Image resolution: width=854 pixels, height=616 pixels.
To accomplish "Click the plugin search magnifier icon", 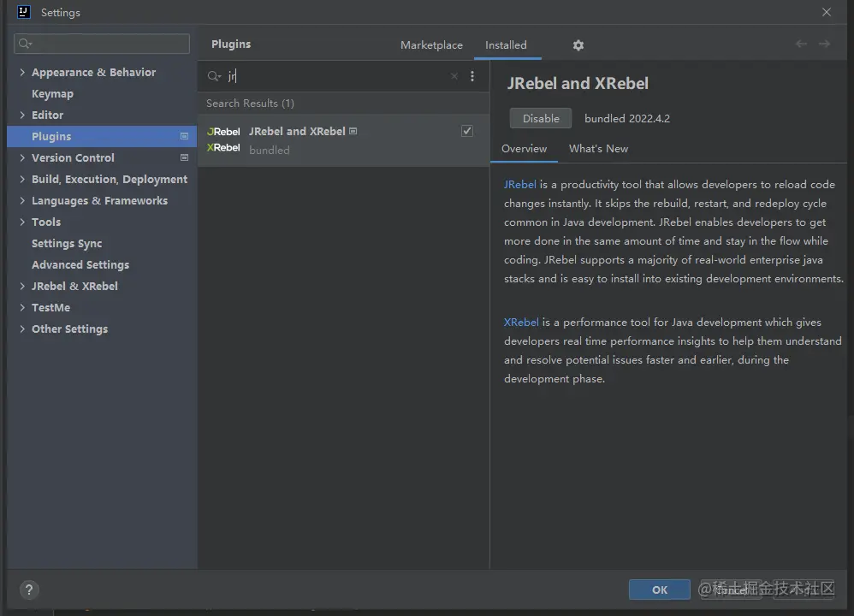I will [x=214, y=76].
